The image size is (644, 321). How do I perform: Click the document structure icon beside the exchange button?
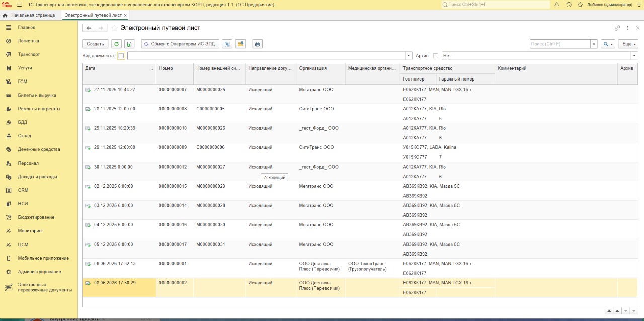[x=227, y=44]
